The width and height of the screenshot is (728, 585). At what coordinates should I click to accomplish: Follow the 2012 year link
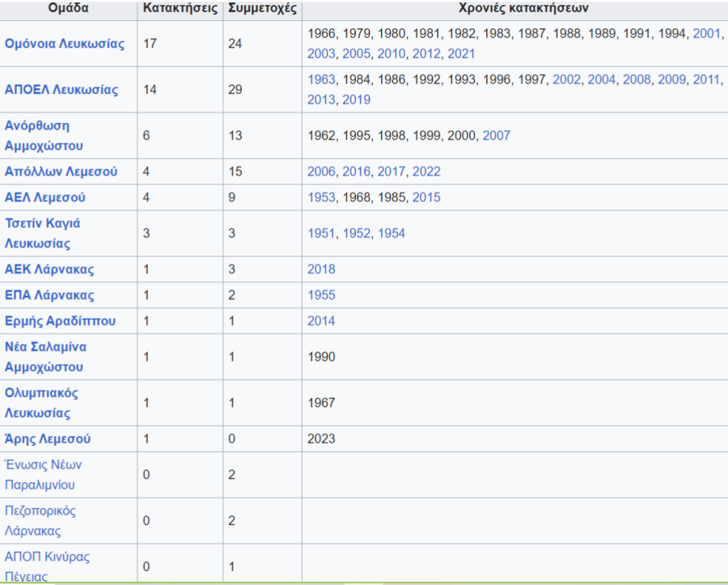pyautogui.click(x=426, y=54)
